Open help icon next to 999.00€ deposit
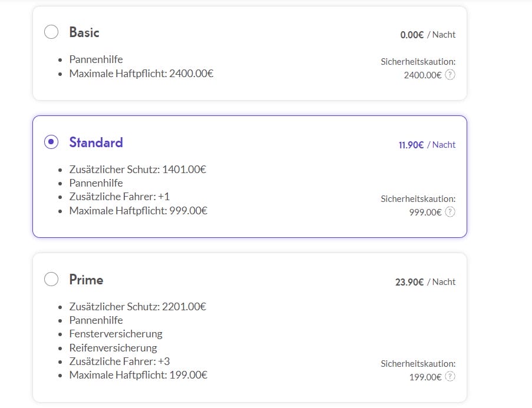This screenshot has height=408, width=532. coord(450,212)
